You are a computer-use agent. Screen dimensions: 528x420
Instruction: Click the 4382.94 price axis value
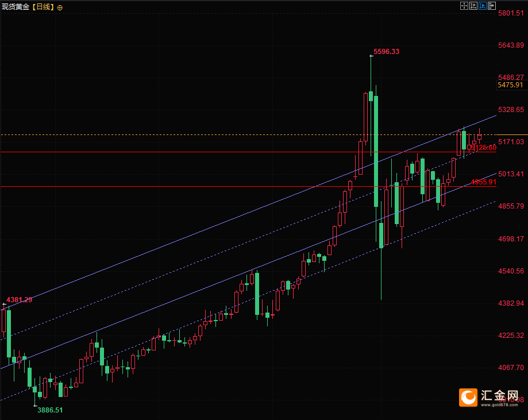coord(511,303)
